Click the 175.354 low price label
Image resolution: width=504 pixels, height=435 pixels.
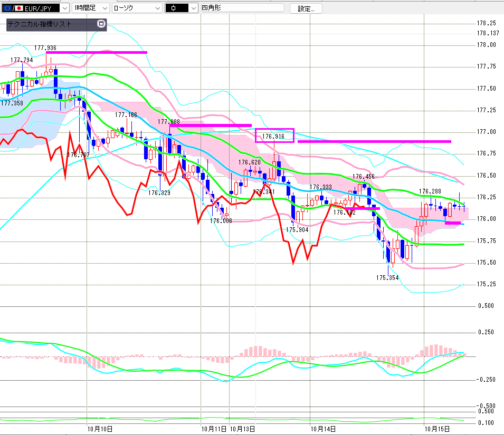[x=387, y=277]
